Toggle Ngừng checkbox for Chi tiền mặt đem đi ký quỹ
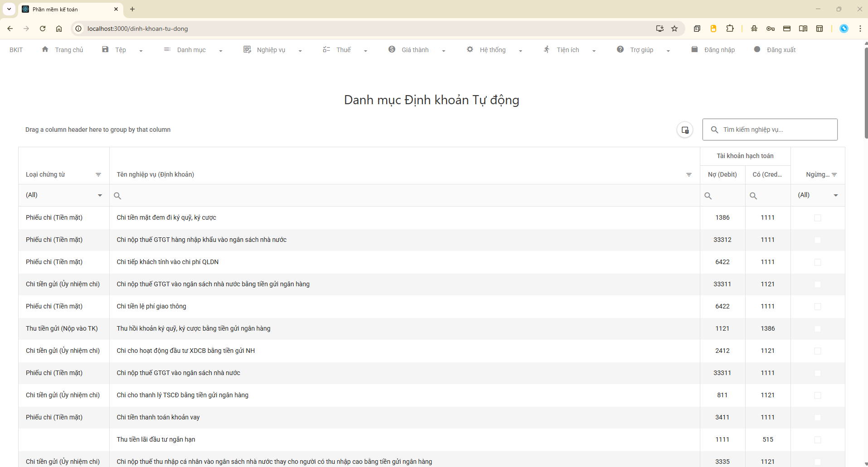Viewport: 868px width, 467px height. click(818, 218)
